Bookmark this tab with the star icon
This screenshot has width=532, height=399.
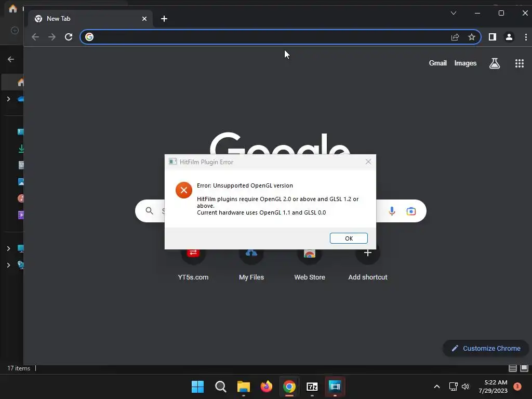[x=472, y=37]
